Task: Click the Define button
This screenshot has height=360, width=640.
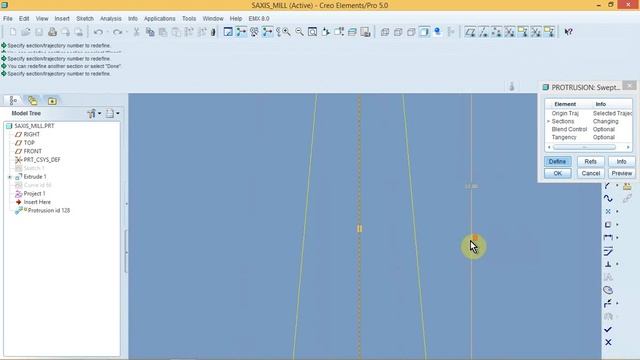Action: pos(557,162)
